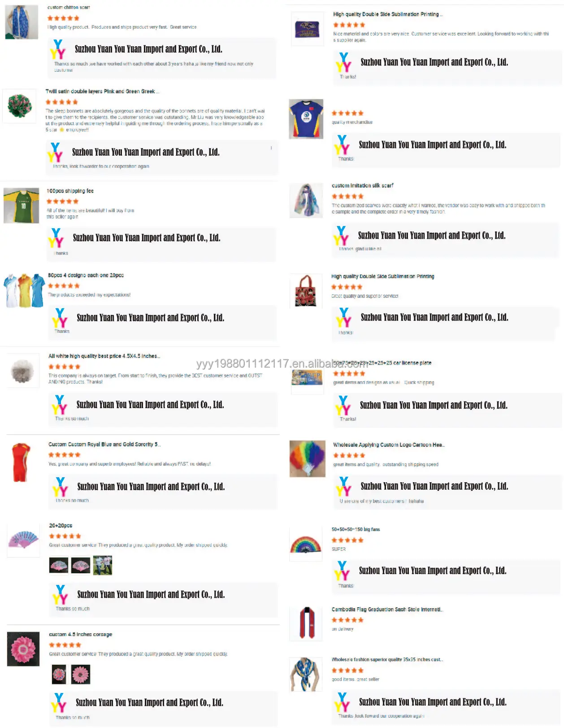564x728 pixels.
Task: Click the rainbow feather fan product image
Action: click(x=307, y=458)
